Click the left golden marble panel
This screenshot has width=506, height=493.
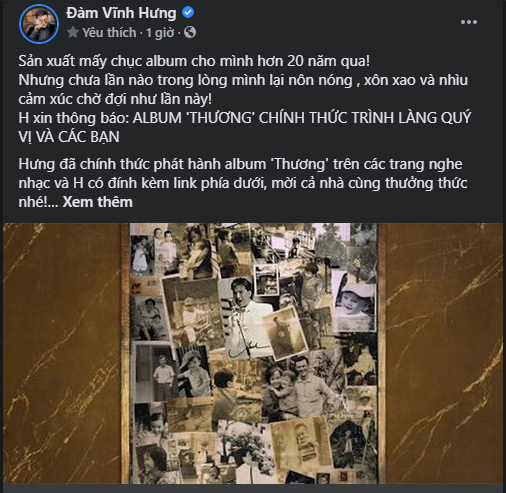tap(62, 353)
